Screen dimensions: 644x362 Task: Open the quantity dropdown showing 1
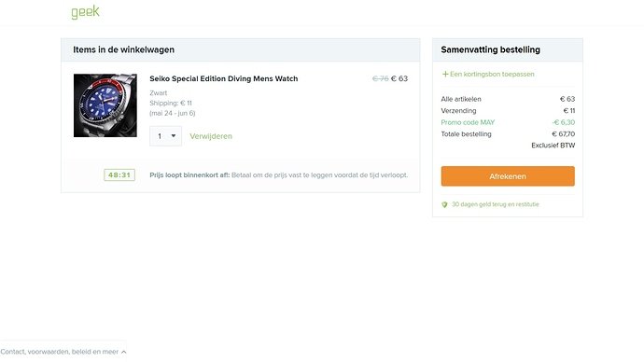[165, 136]
